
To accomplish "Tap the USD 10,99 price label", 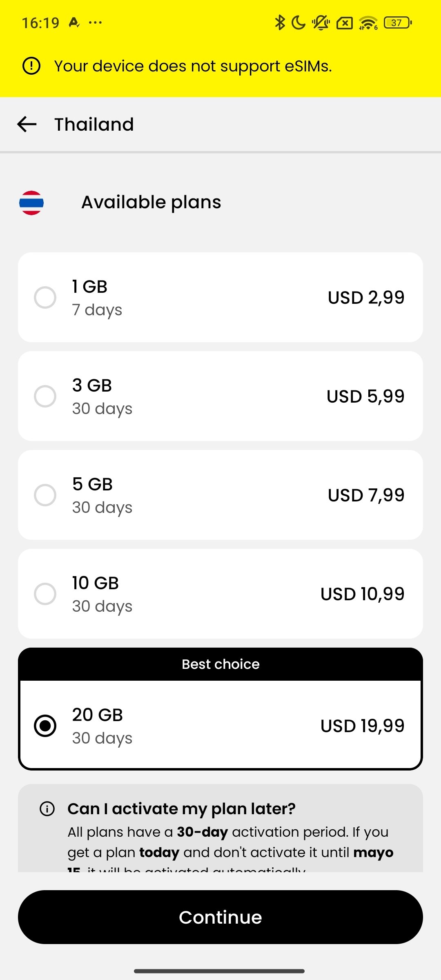I will point(362,594).
